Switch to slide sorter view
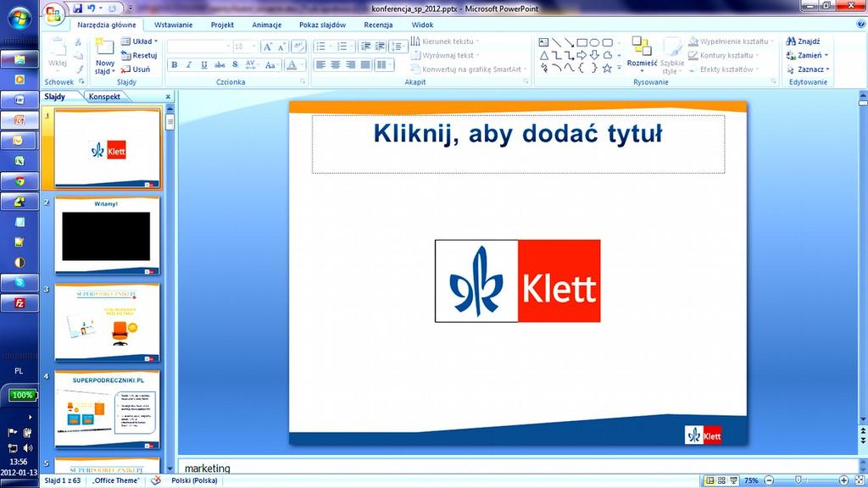 721,481
